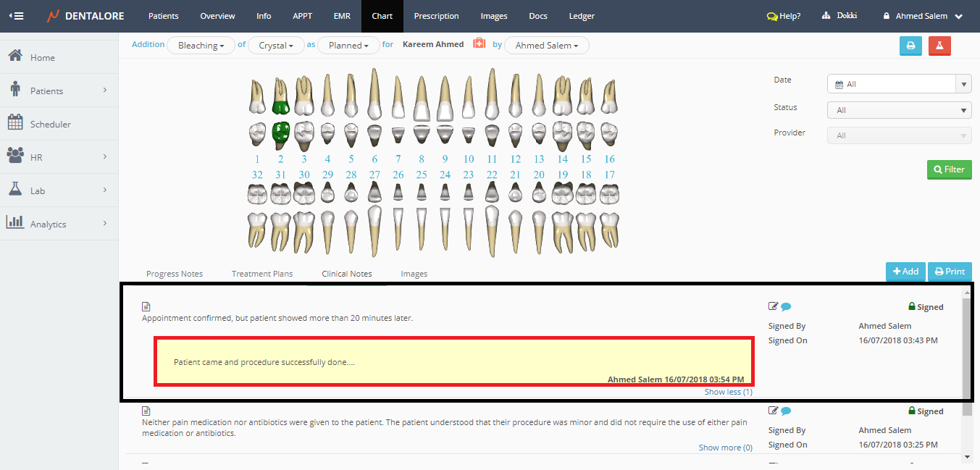Click the Add note button
Image resolution: width=980 pixels, height=470 pixels.
coord(905,272)
